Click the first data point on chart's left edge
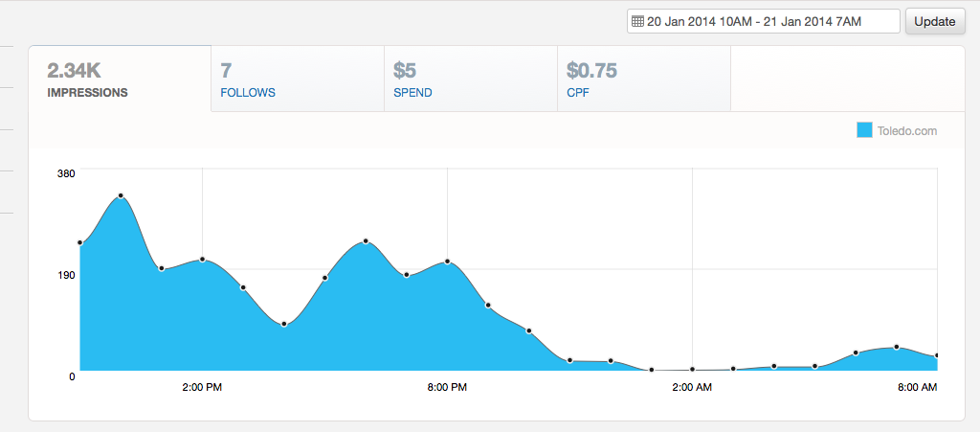 pos(80,242)
